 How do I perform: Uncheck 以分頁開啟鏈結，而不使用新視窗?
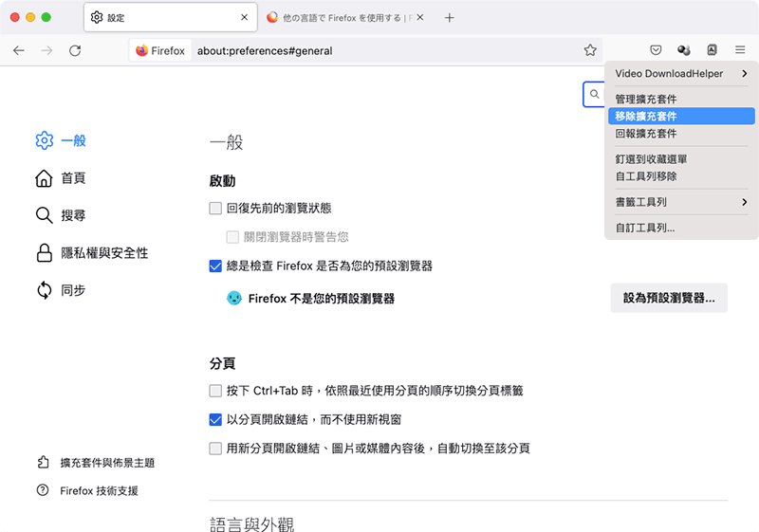(x=215, y=419)
